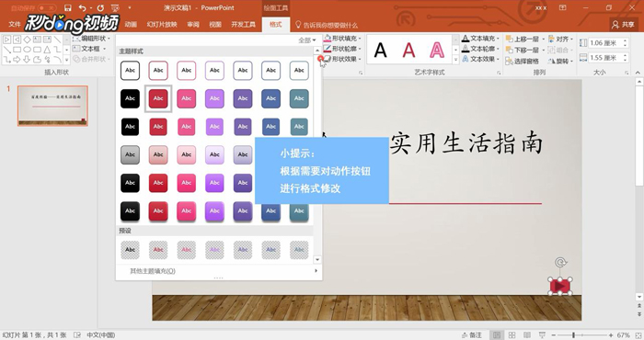Open the undo history dropdown arrow
Viewport: 644px width, 340px height.
pyautogui.click(x=91, y=7)
